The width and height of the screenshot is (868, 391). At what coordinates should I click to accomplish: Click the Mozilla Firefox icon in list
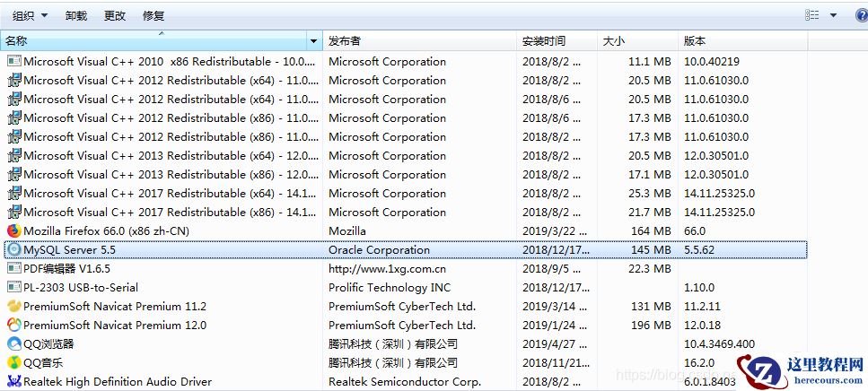coord(13,231)
